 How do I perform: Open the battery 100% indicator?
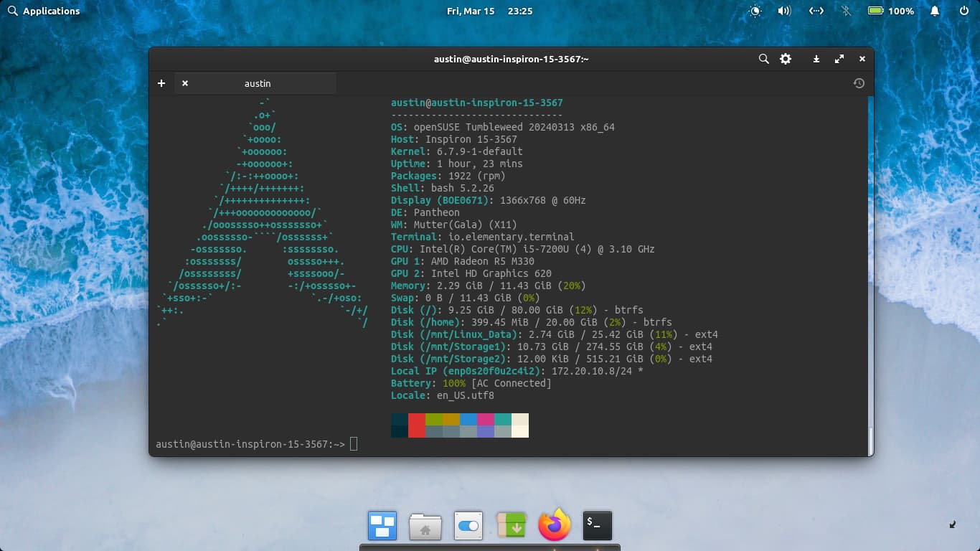(x=890, y=11)
